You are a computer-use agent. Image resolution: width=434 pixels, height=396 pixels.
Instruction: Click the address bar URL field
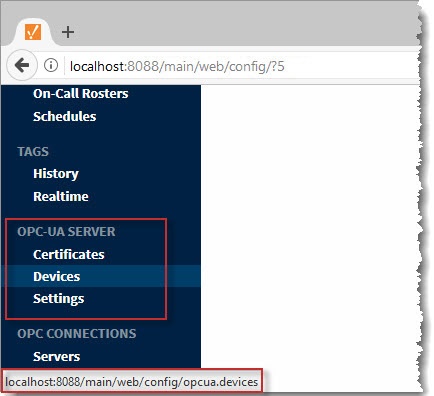pos(242,66)
